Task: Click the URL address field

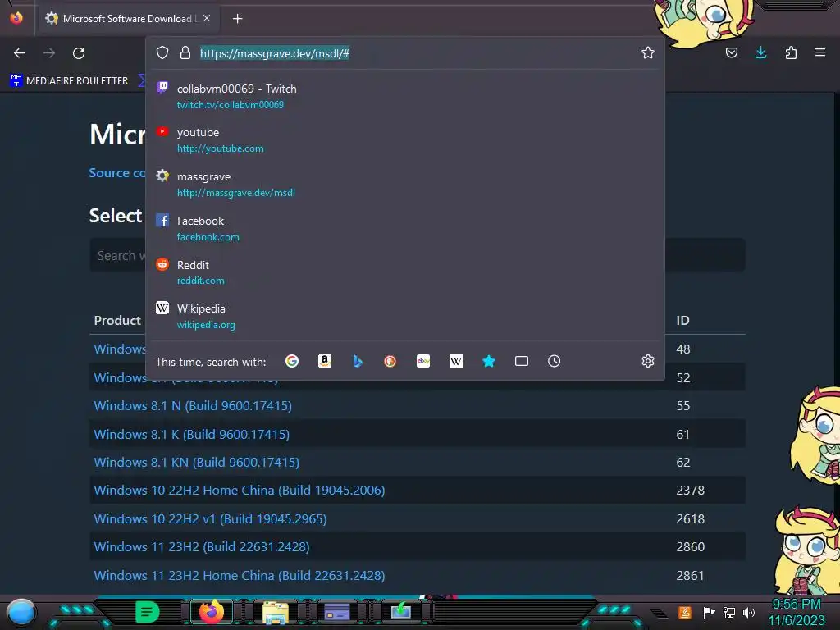Action: pyautogui.click(x=418, y=53)
